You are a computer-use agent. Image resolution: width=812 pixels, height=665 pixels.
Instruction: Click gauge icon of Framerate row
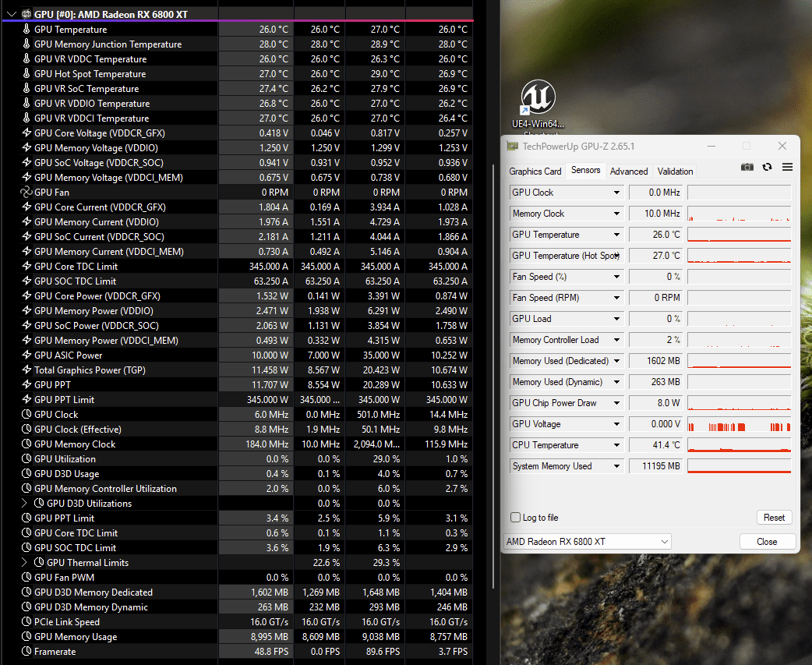point(26,651)
